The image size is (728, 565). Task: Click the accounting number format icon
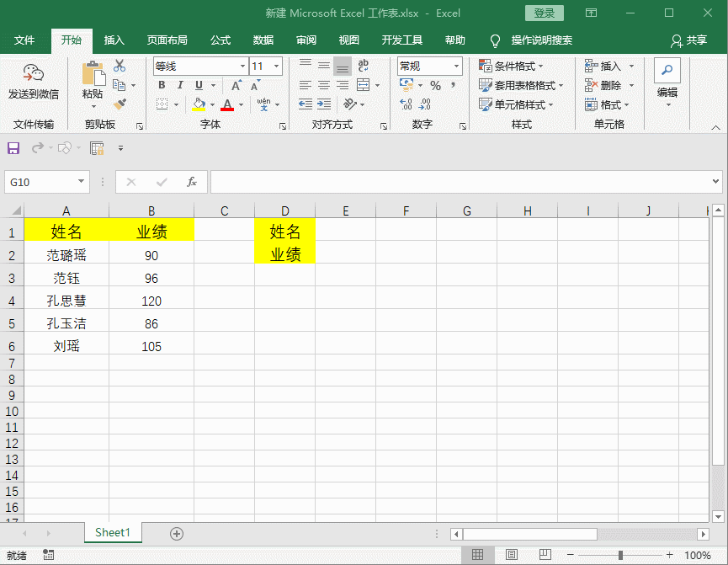pyautogui.click(x=407, y=85)
